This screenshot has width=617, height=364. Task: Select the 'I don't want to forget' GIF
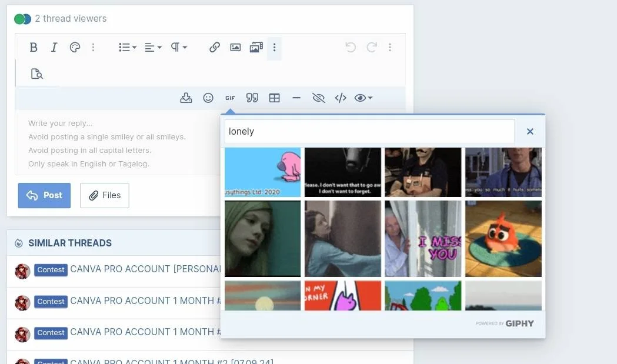coord(343,172)
